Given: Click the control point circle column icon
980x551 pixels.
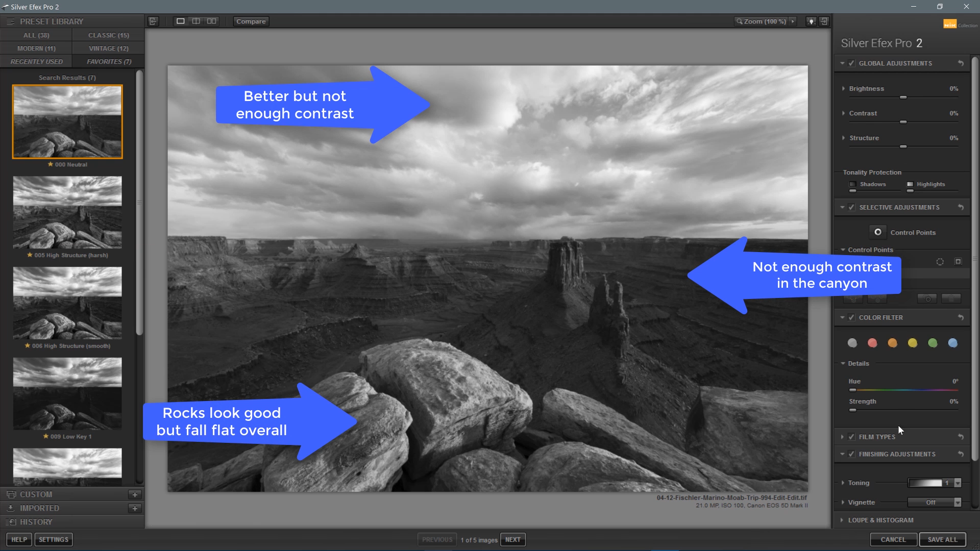Looking at the screenshot, I should 940,262.
